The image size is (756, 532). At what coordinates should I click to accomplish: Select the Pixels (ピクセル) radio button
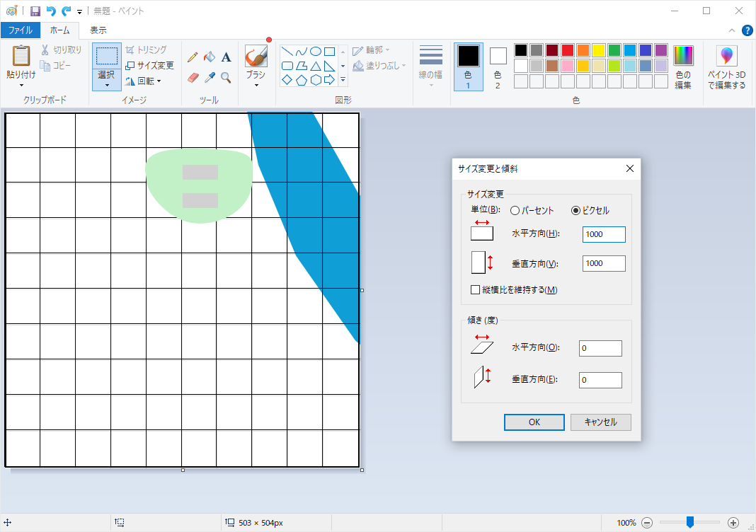click(x=575, y=211)
